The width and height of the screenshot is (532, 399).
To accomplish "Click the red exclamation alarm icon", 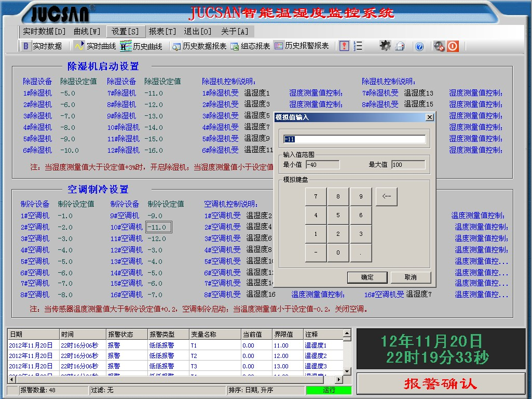I will 344,46.
